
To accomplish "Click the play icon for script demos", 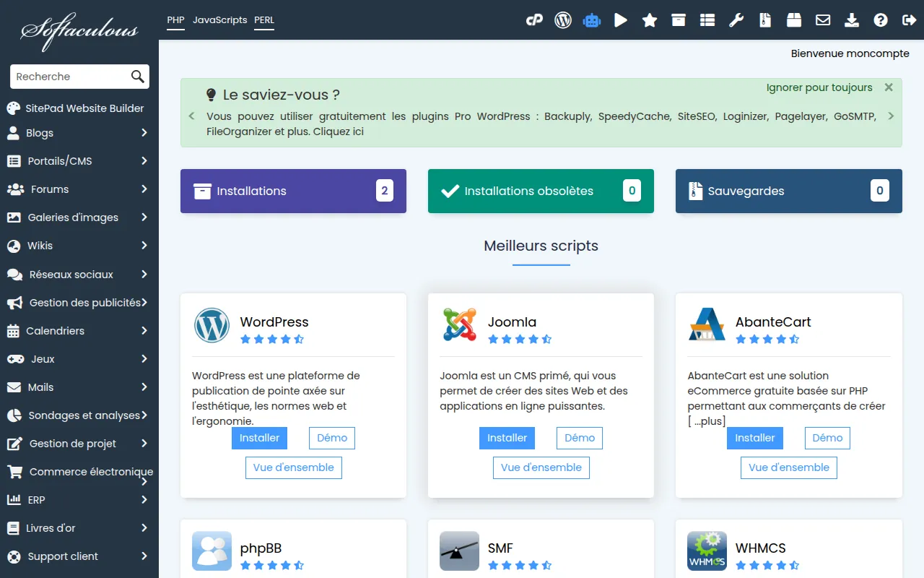I will click(621, 20).
